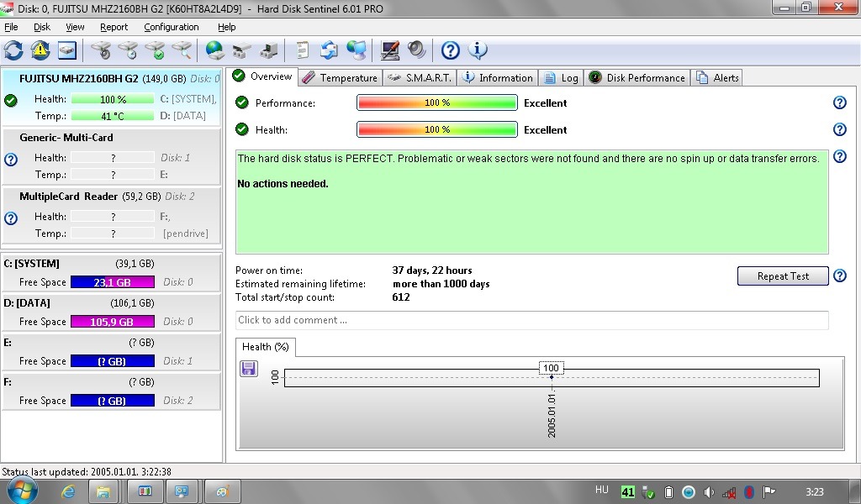The image size is (861, 504).
Task: Select the Health (%) graph tab
Action: pyautogui.click(x=266, y=347)
